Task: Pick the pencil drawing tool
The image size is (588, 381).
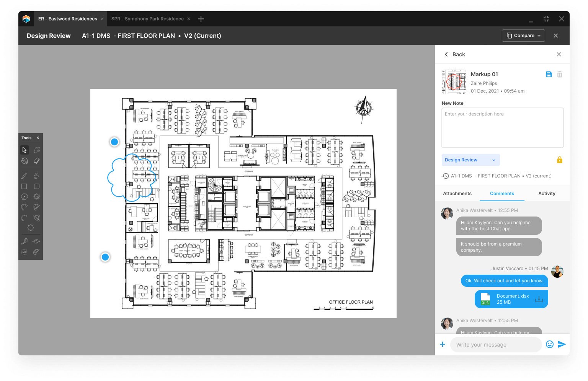Action: [24, 176]
